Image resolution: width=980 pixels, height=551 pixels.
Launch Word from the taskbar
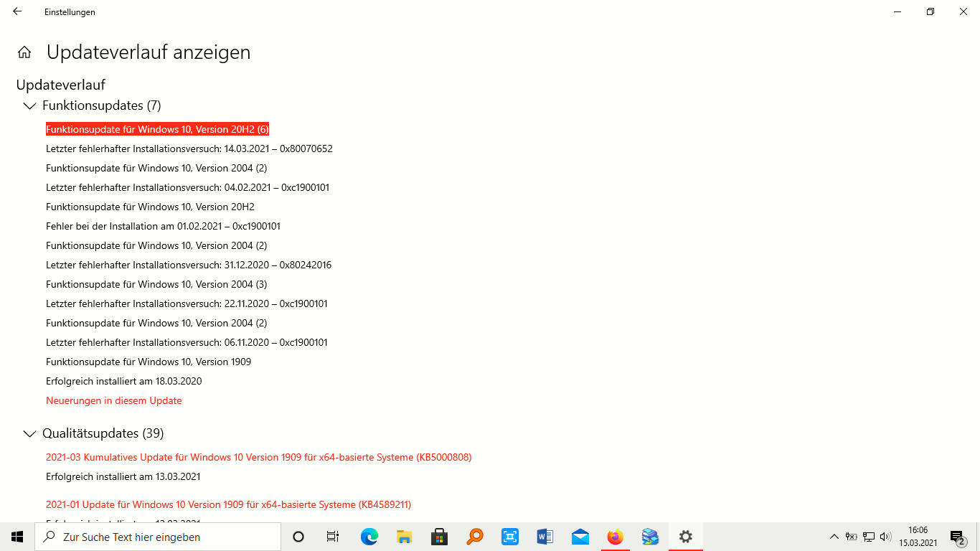pyautogui.click(x=545, y=537)
